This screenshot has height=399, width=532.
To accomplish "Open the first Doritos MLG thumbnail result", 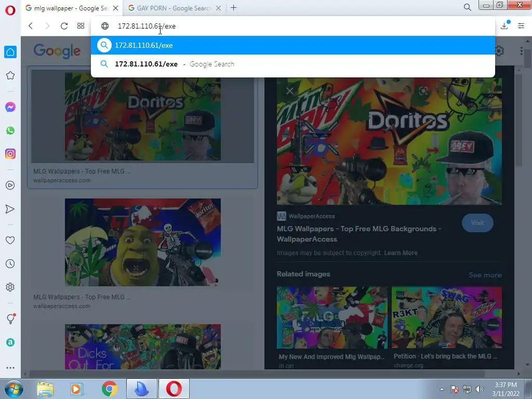I will [x=143, y=117].
